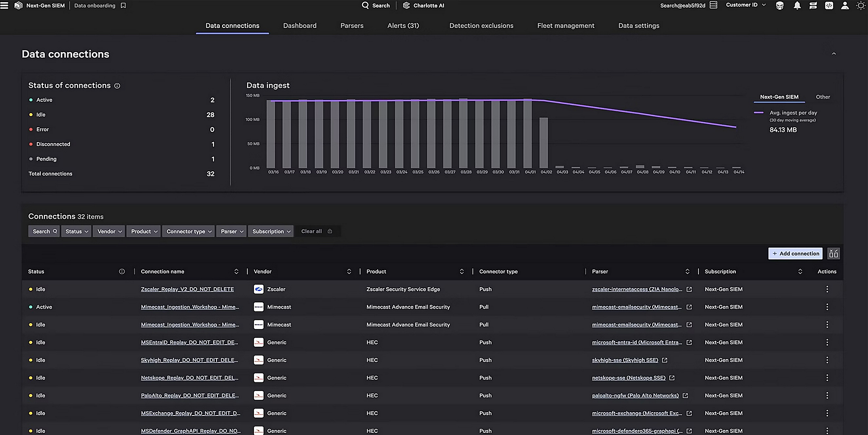This screenshot has width=868, height=435.
Task: Open the notifications bell icon
Action: [x=797, y=6]
